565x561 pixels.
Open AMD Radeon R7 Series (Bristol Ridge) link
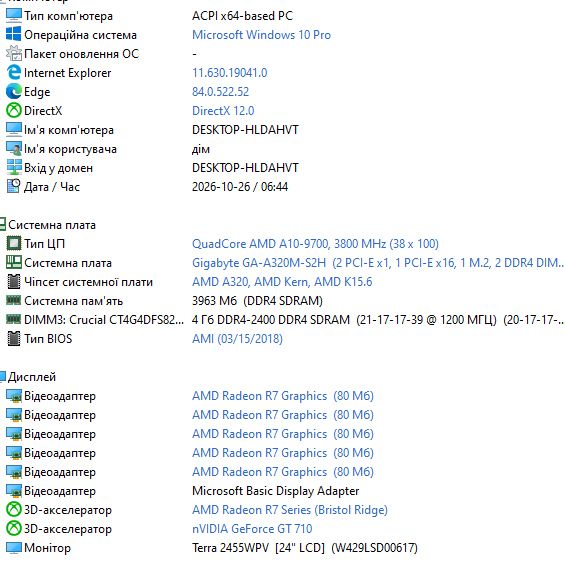pos(290,510)
